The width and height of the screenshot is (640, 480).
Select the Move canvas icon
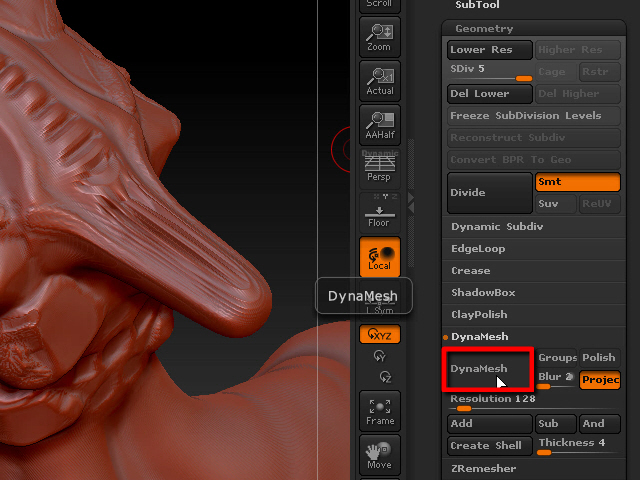pyautogui.click(x=380, y=455)
